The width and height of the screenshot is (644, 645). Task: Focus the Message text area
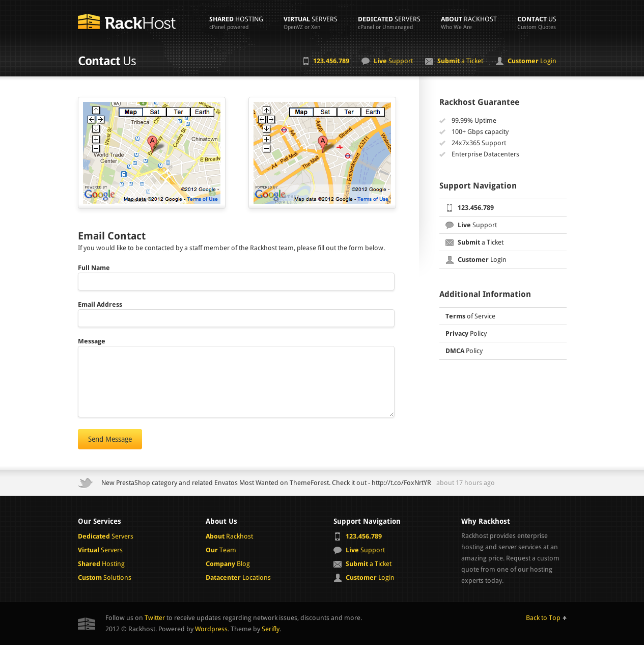click(236, 382)
